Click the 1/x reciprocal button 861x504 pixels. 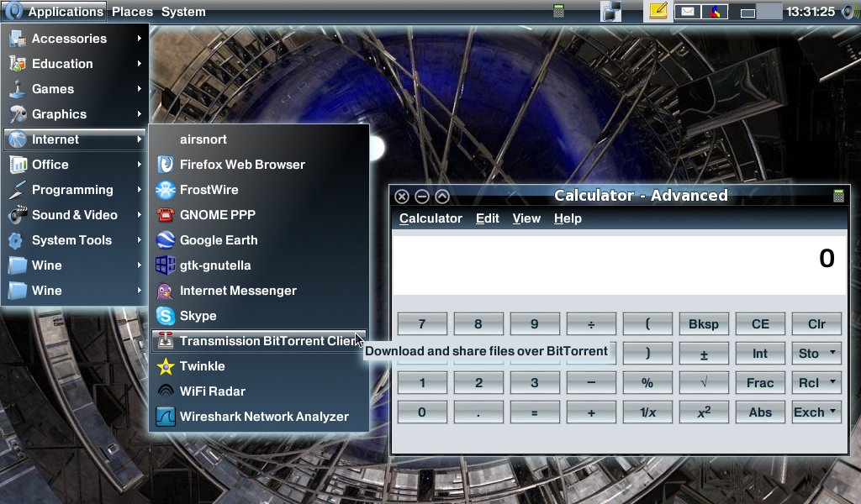(x=648, y=412)
